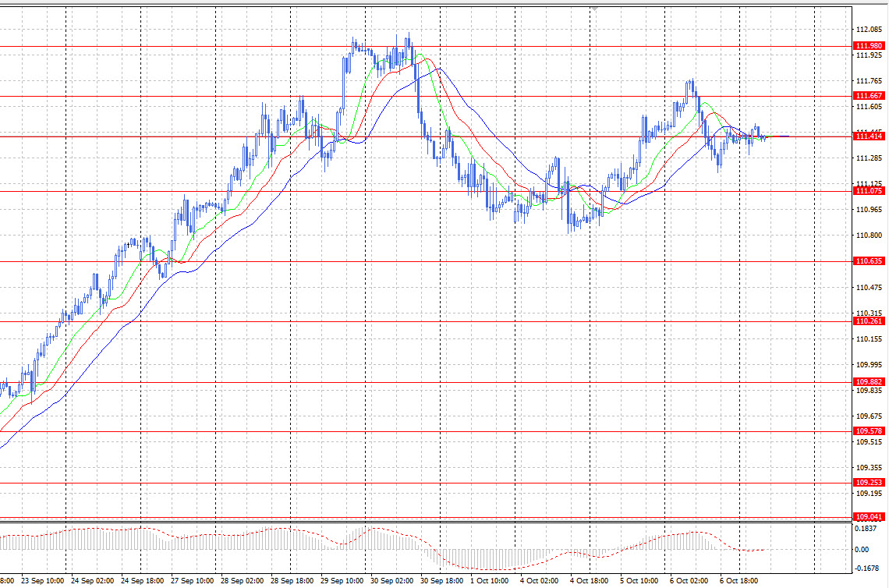Click the 112.085 price scale value
This screenshot has width=889, height=588.
(870, 30)
